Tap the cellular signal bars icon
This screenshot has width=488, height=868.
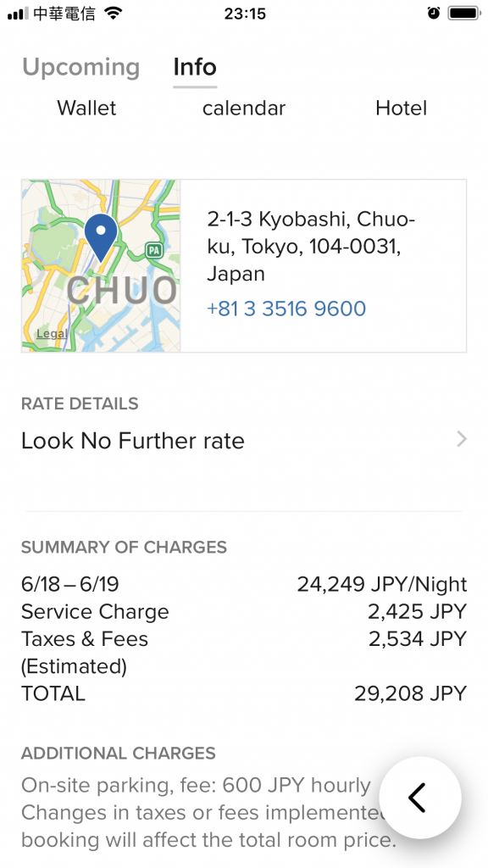(18, 14)
